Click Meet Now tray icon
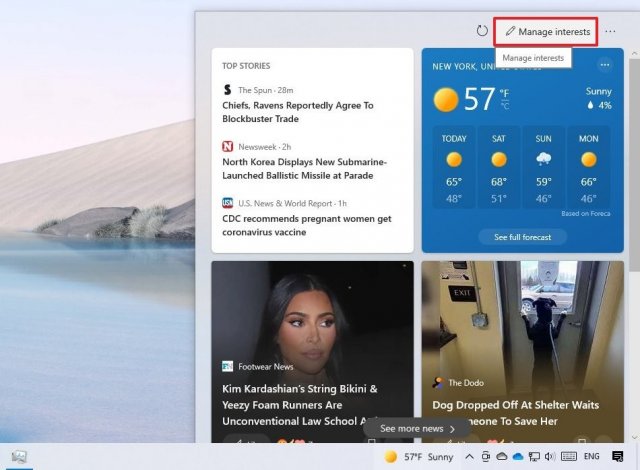 [x=485, y=457]
